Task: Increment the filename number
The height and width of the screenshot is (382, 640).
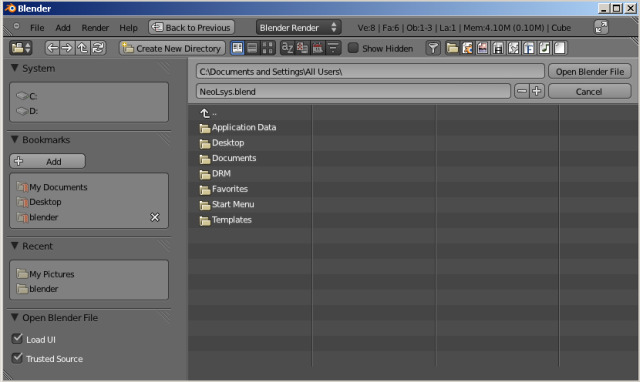Action: click(x=537, y=91)
